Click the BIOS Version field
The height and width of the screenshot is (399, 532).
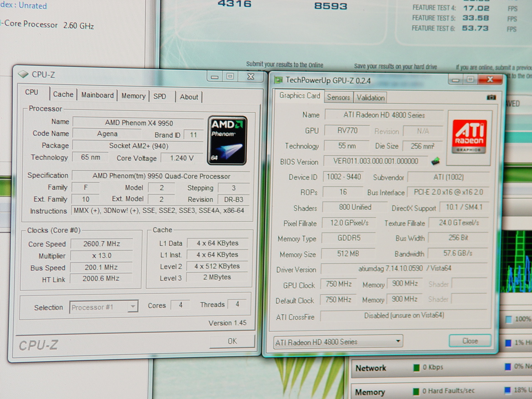pos(376,161)
